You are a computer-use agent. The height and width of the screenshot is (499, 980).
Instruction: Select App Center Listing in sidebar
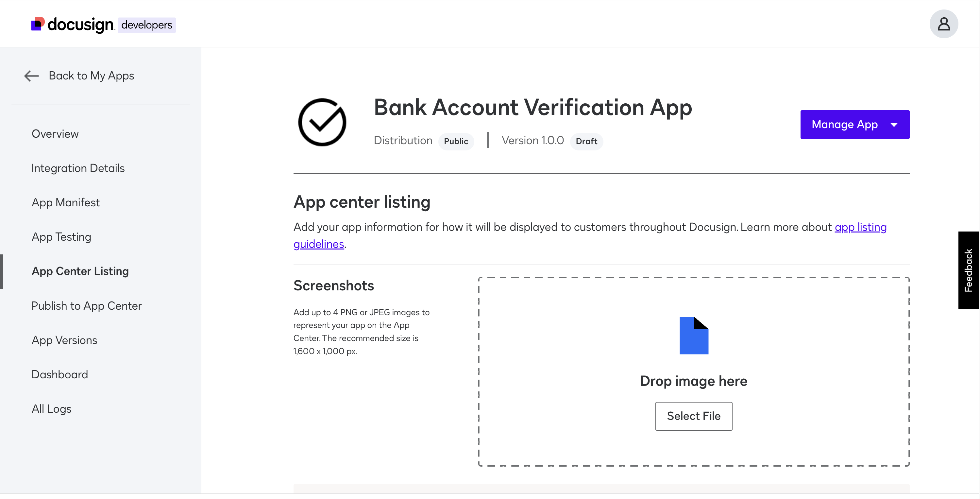80,271
